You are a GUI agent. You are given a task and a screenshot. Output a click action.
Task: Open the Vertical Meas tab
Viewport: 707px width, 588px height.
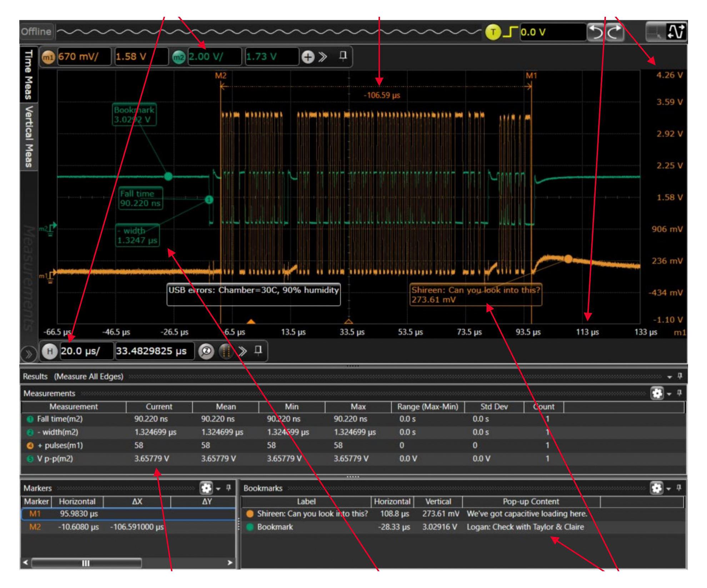[29, 137]
